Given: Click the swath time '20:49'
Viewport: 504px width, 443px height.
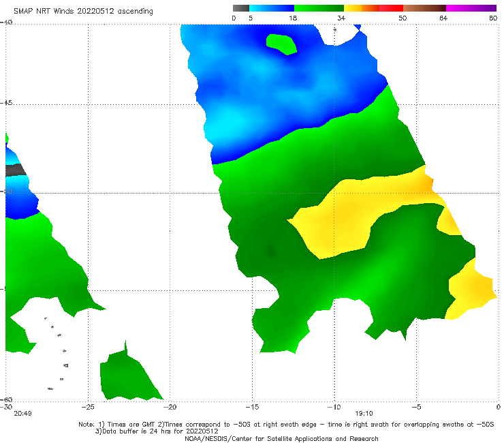Looking at the screenshot, I should click(22, 414).
